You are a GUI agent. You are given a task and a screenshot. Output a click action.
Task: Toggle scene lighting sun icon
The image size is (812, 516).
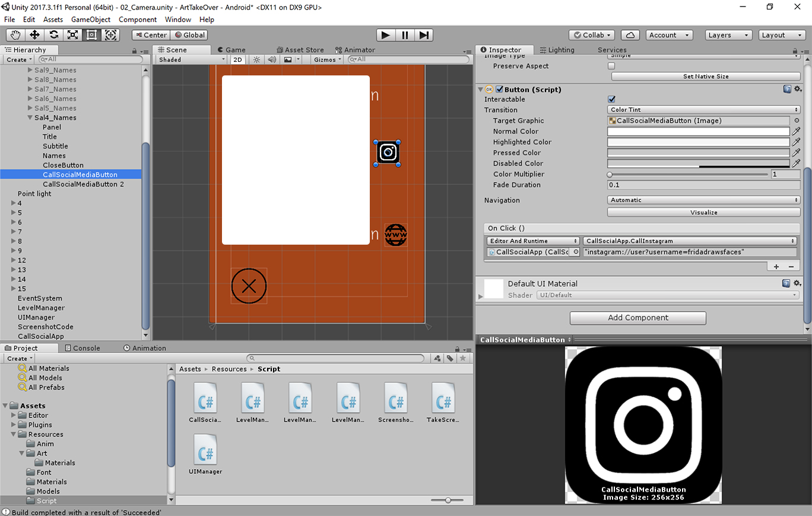click(x=256, y=59)
